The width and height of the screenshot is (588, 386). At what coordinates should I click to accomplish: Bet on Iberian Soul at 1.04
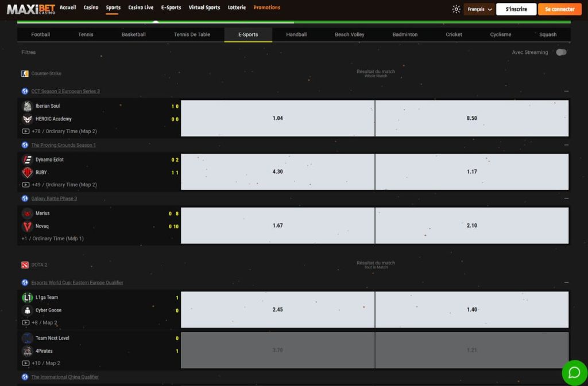277,118
